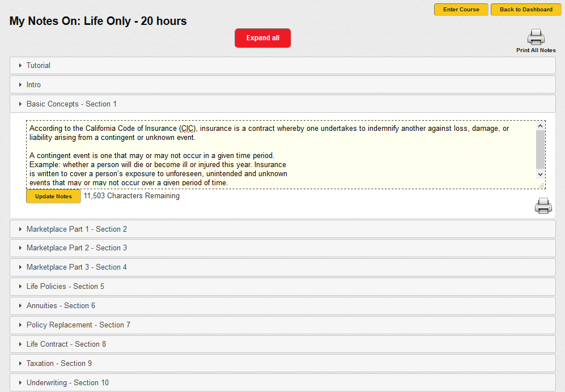The height and width of the screenshot is (392, 565).
Task: Expand Policy Replacement - Section 7
Action: pos(78,325)
